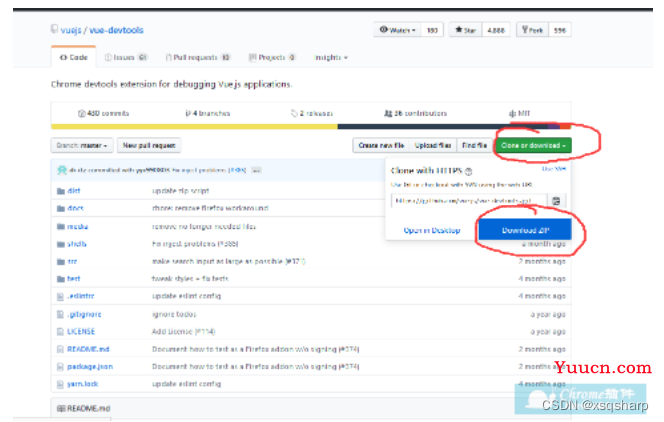This screenshot has width=664, height=422.
Task: Click the language breakdown color bar
Action: [x=311, y=126]
